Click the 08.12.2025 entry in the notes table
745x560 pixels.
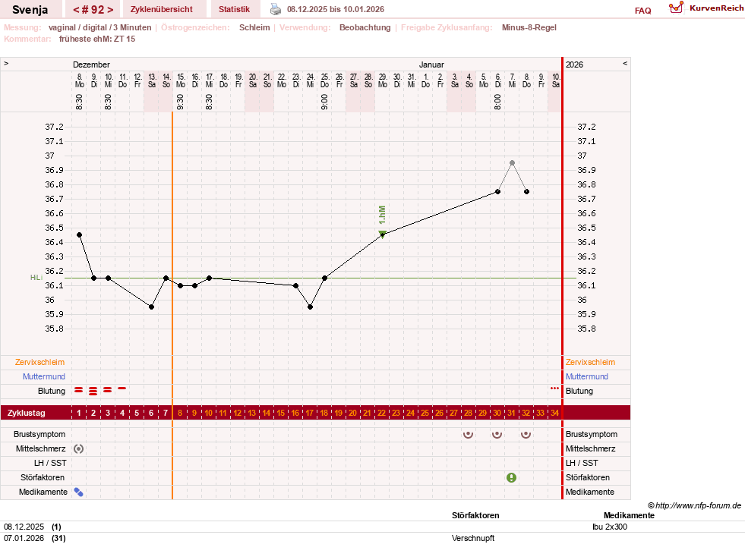pos(24,527)
